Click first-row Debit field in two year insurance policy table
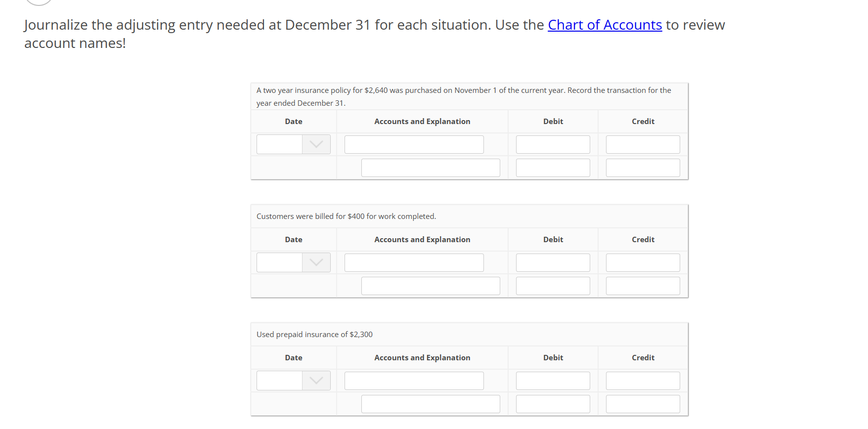The width and height of the screenshot is (868, 429). (553, 144)
